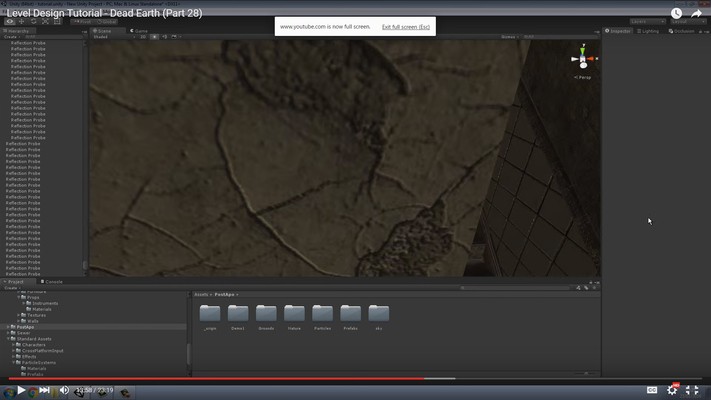Viewport: 711px width, 400px height.
Task: Select the Rect transform tool
Action: point(57,21)
